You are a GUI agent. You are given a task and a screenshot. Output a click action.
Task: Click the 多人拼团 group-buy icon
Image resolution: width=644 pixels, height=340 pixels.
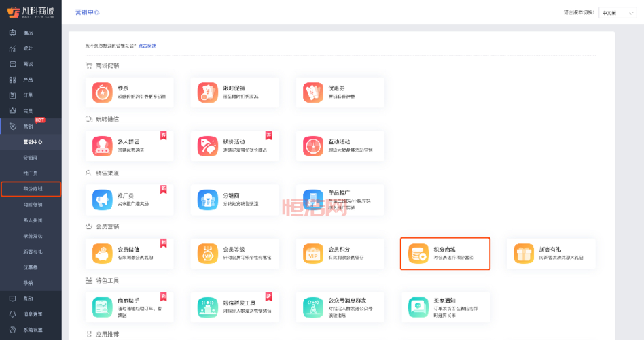[103, 146]
